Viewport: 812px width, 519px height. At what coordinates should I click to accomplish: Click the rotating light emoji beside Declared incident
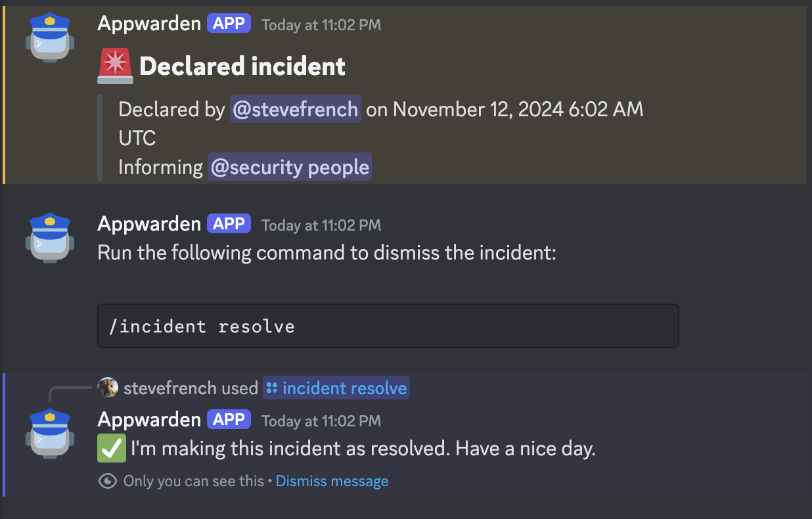coord(114,66)
